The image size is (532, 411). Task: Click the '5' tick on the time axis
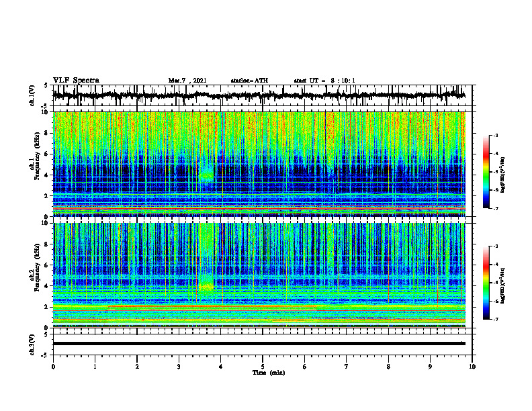point(263,367)
